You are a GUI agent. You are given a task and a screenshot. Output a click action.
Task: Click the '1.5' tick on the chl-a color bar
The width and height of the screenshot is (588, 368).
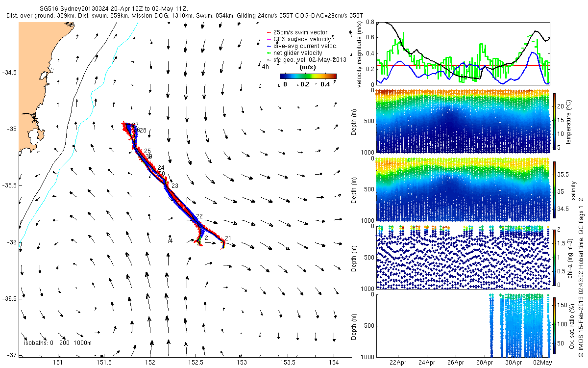(x=562, y=243)
